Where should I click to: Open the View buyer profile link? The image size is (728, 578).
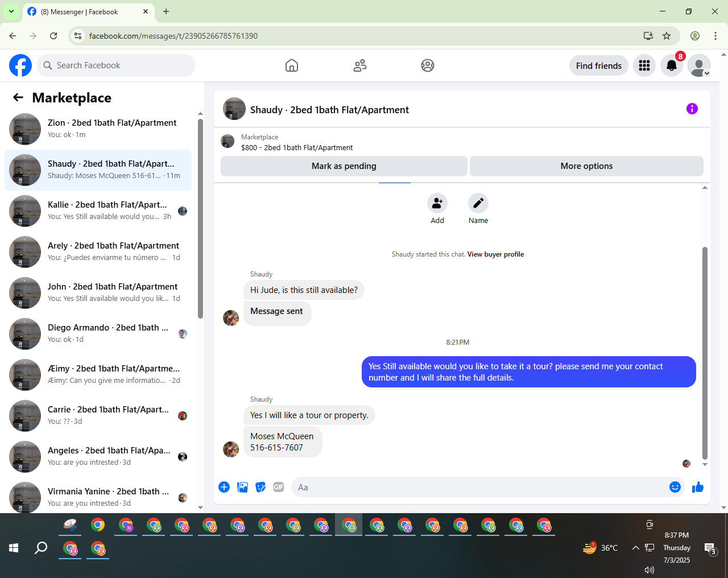click(495, 254)
